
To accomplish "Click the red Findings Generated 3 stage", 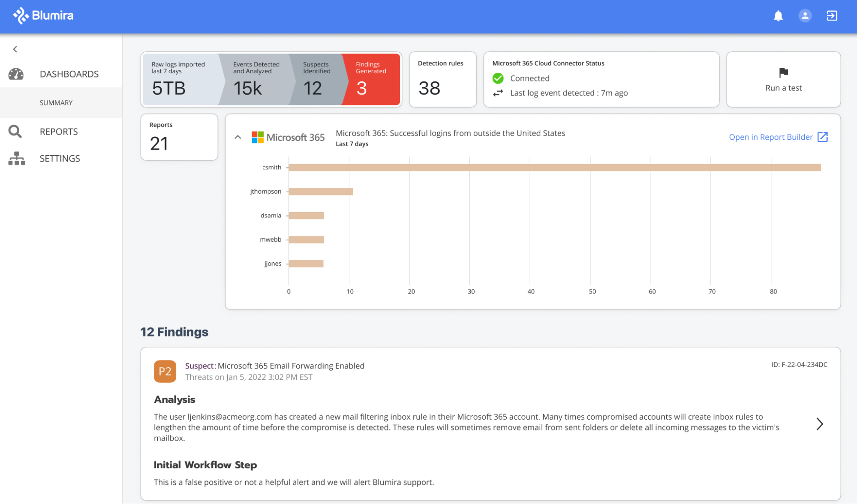I will (x=372, y=79).
